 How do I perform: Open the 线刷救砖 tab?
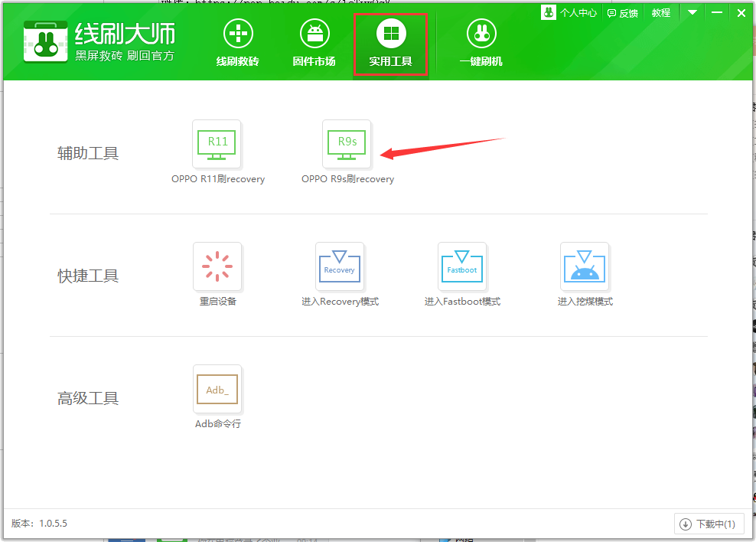pos(238,43)
